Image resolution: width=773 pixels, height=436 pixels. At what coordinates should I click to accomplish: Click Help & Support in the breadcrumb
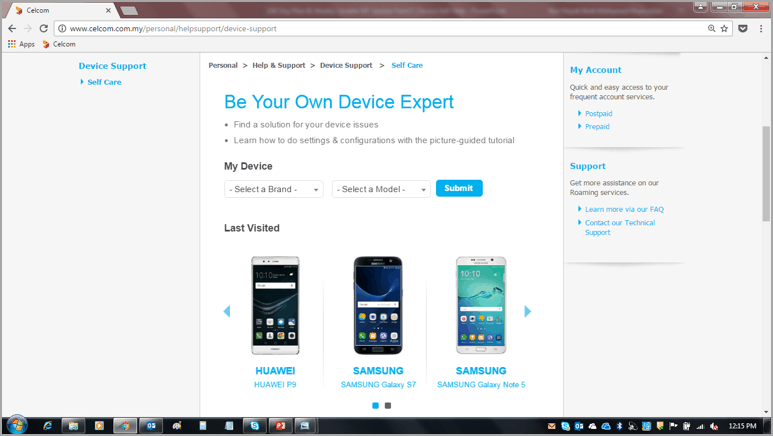[x=279, y=65]
